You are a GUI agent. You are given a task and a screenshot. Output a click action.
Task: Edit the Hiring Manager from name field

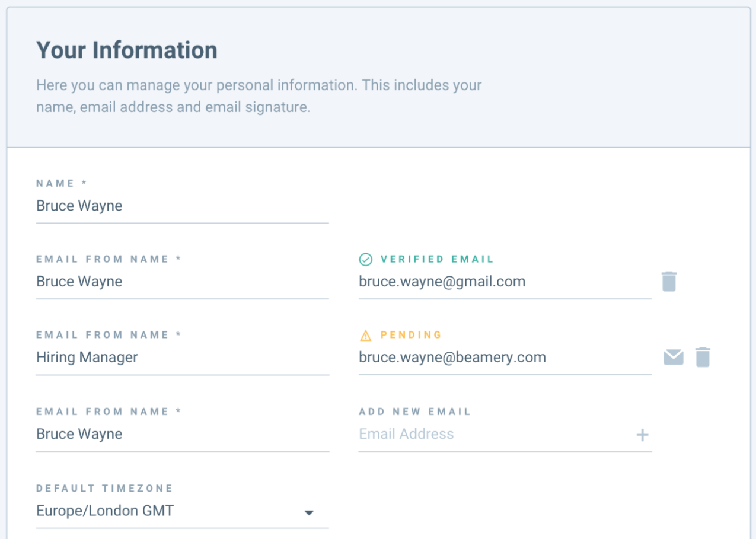click(182, 357)
